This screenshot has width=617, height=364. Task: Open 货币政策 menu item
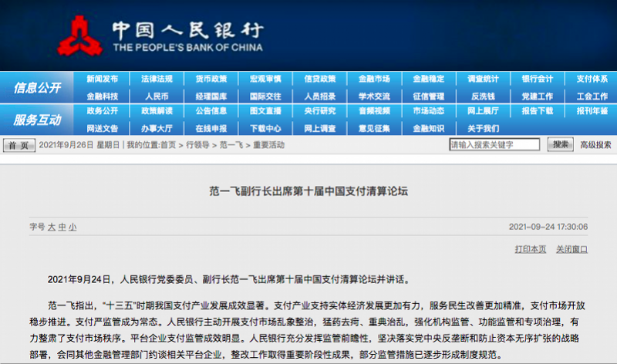pyautogui.click(x=211, y=79)
